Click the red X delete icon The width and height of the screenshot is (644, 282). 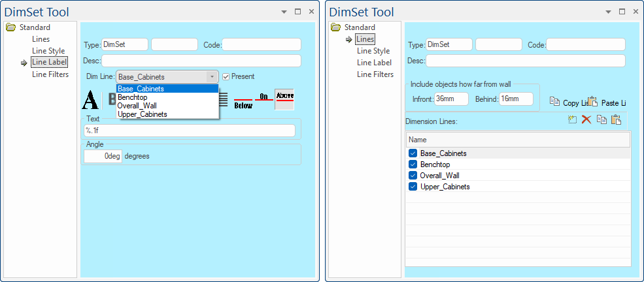coord(586,120)
